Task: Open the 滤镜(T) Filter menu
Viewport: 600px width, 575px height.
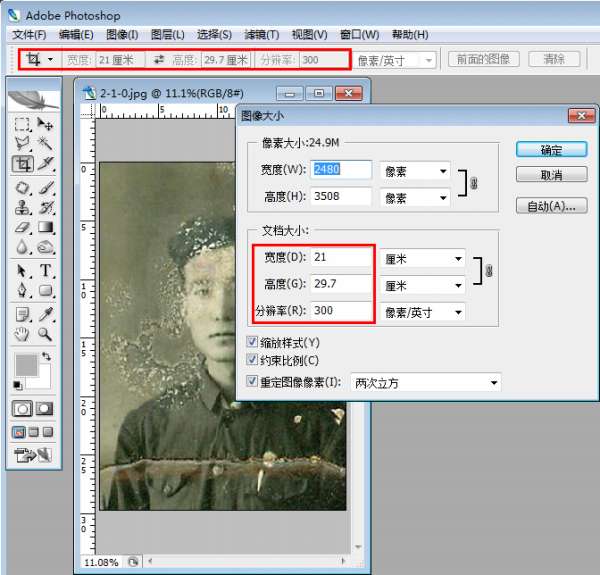Action: [x=263, y=35]
